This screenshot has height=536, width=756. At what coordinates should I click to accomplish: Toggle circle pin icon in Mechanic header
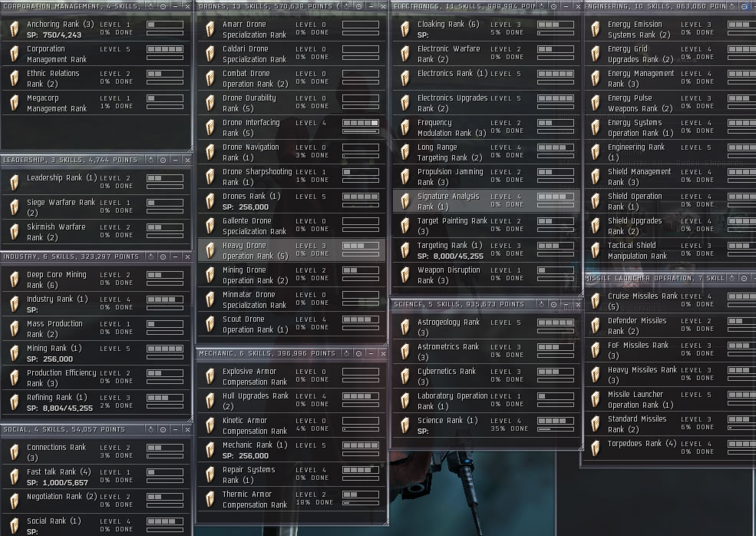(358, 354)
